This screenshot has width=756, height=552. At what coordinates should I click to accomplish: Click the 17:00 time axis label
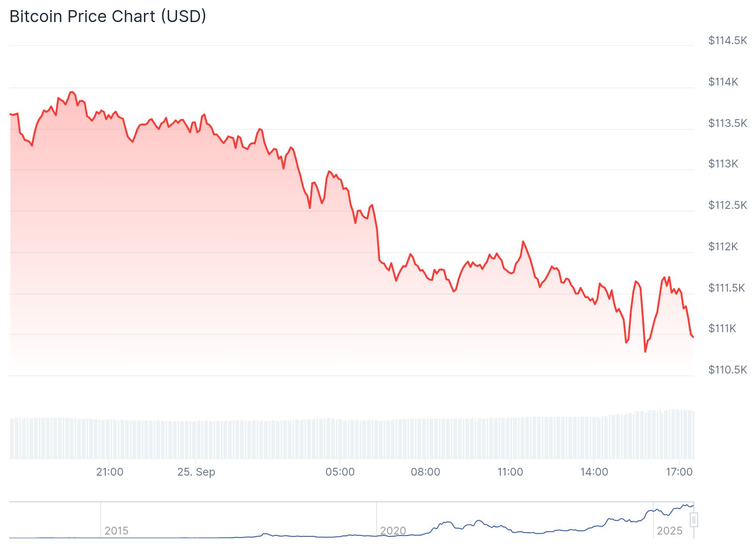(679, 472)
